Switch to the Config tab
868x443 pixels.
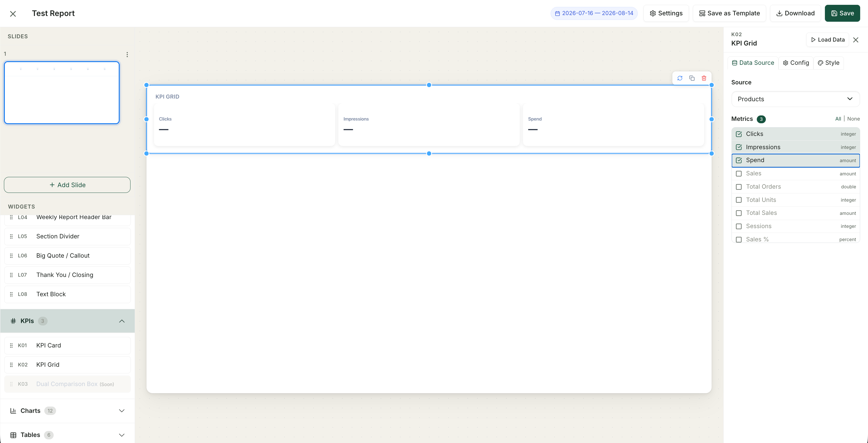pos(796,63)
